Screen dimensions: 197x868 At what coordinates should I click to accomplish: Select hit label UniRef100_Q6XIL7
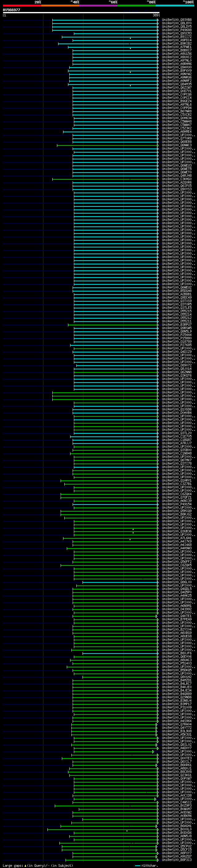pyautogui.click(x=176, y=761)
